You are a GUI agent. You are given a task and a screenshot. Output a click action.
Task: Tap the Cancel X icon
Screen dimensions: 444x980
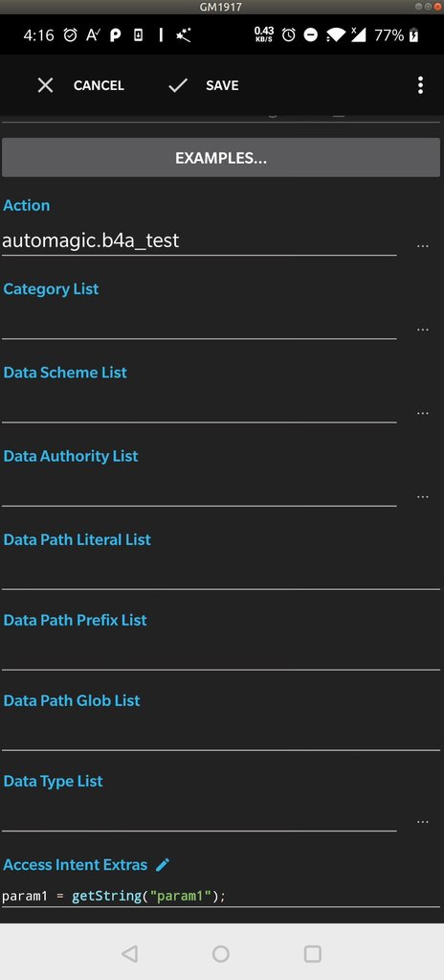(45, 85)
